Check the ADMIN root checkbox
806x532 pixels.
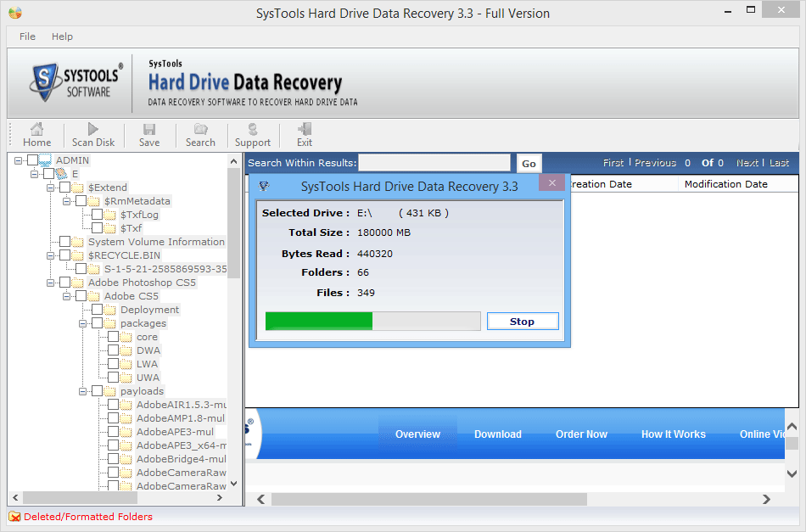(32, 160)
